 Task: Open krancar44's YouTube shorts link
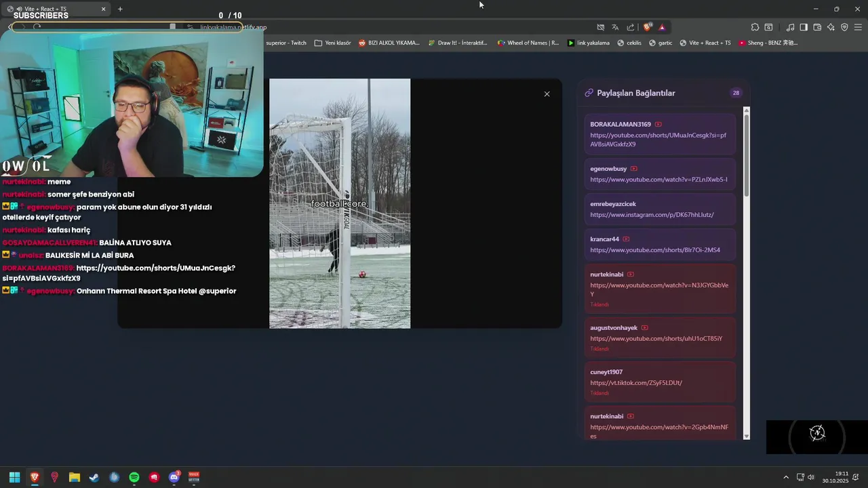[655, 250]
